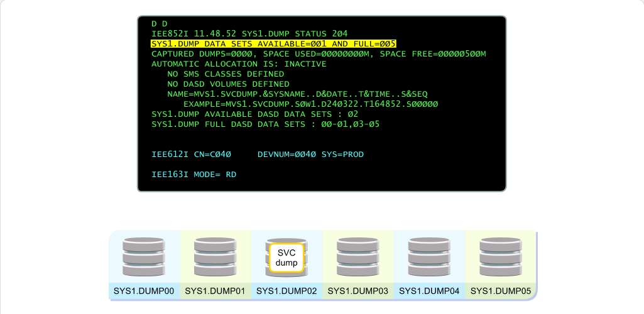The image size is (644, 314).
Task: Select the SYS1.DUMP02 label
Action: 287,291
